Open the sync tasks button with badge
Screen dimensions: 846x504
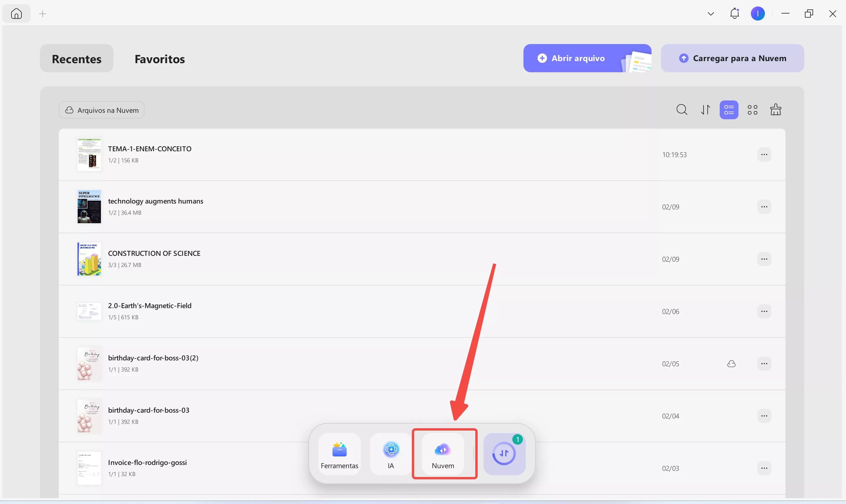pos(504,454)
